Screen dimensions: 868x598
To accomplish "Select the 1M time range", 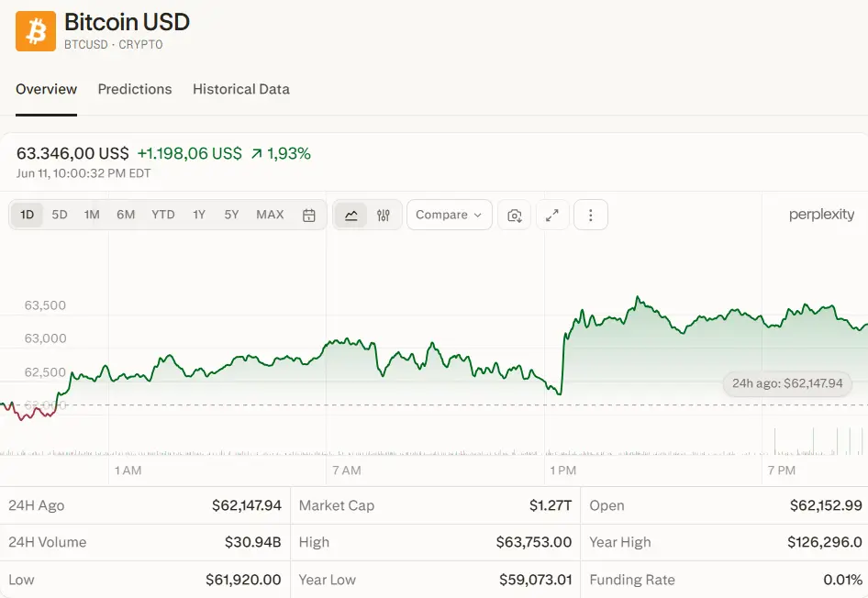I will pyautogui.click(x=92, y=215).
